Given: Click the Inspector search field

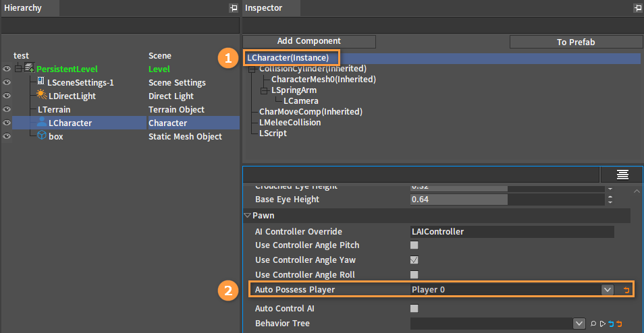Looking at the screenshot, I should click(x=443, y=26).
